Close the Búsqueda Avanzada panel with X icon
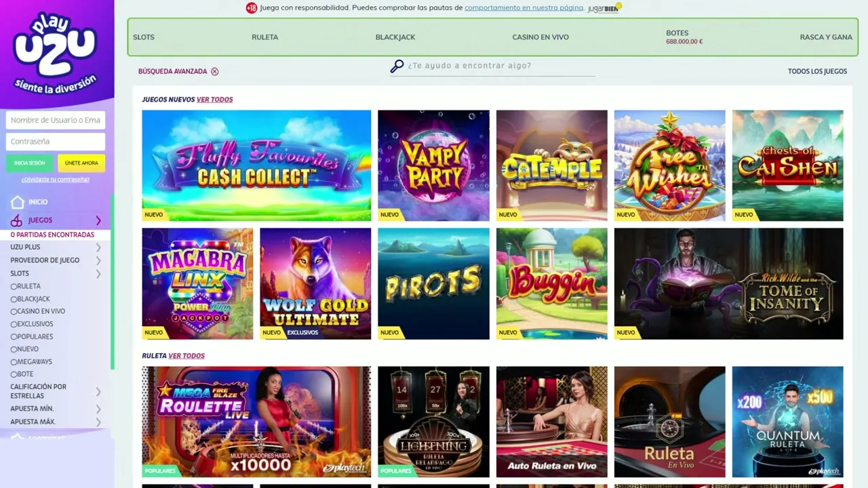868x488 pixels. pos(215,71)
